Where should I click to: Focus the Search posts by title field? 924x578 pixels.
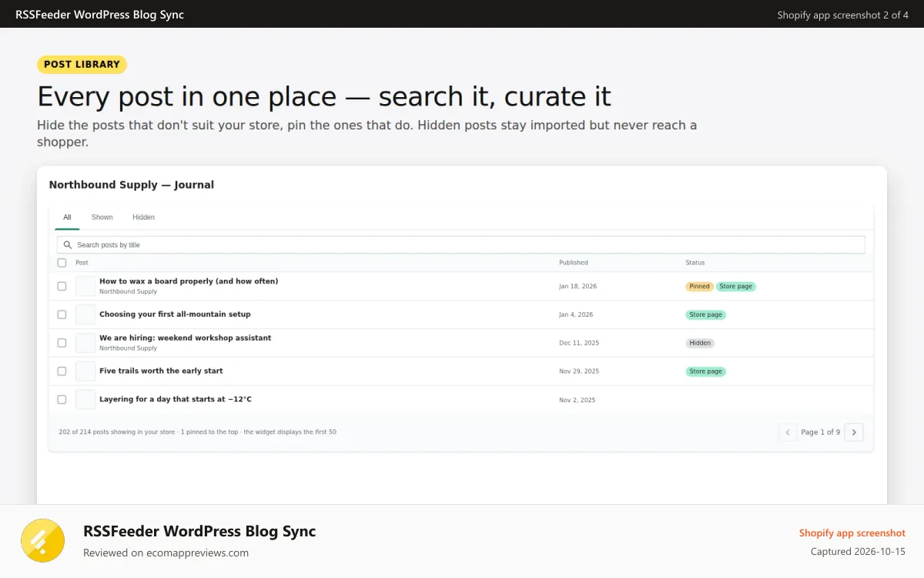(x=460, y=245)
